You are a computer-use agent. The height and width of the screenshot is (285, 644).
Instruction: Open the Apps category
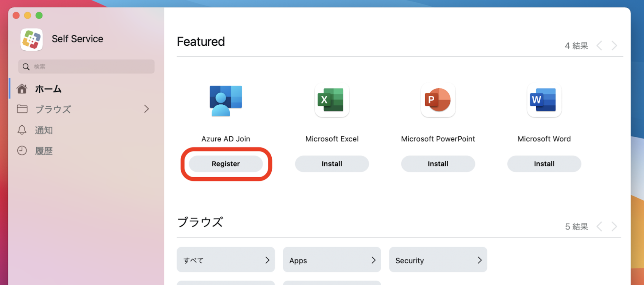click(332, 260)
